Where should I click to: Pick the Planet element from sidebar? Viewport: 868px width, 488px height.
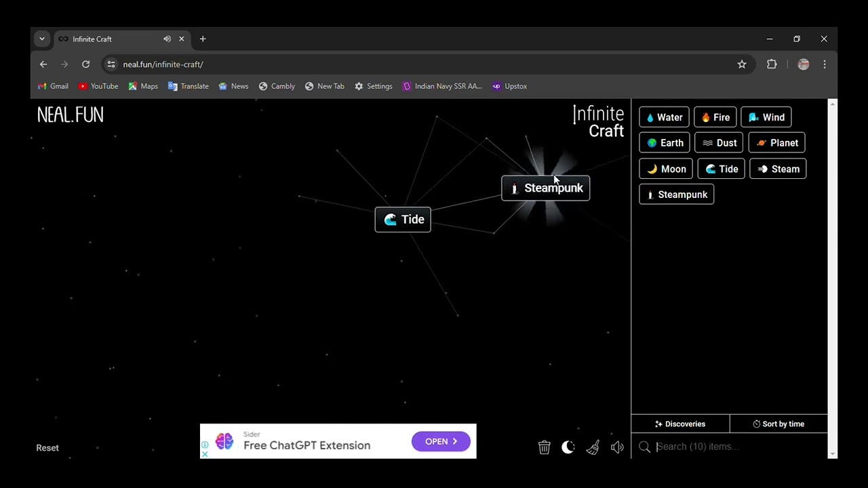click(777, 143)
